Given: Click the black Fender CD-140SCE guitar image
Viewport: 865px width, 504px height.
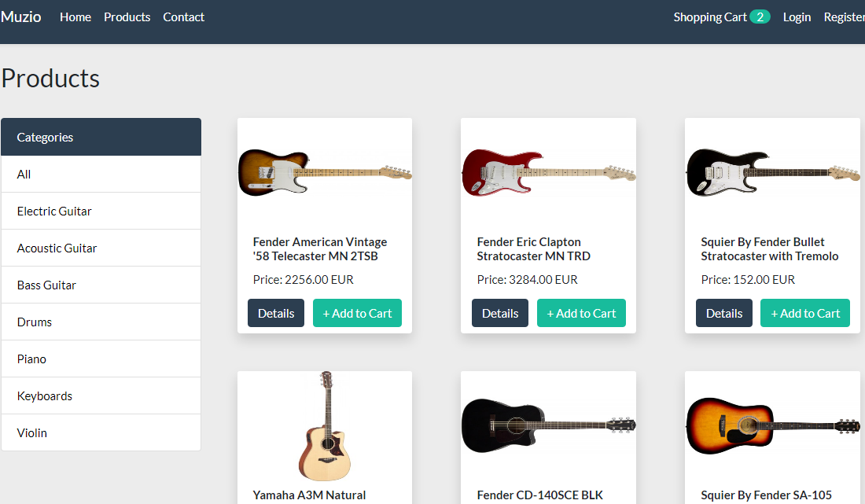Looking at the screenshot, I should pos(548,425).
